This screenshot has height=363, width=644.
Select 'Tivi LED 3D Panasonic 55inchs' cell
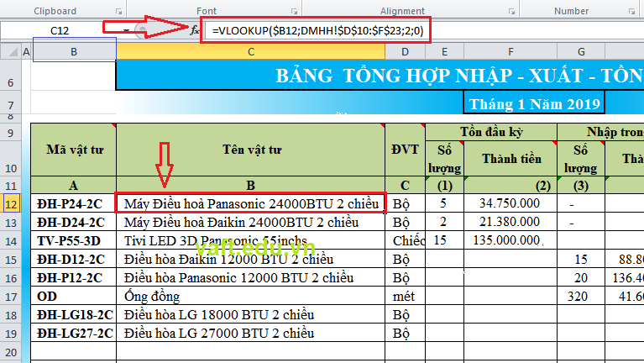[251, 241]
